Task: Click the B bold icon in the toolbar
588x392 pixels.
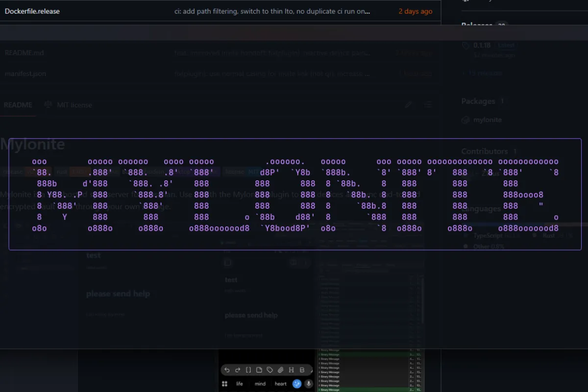Action: (302, 370)
